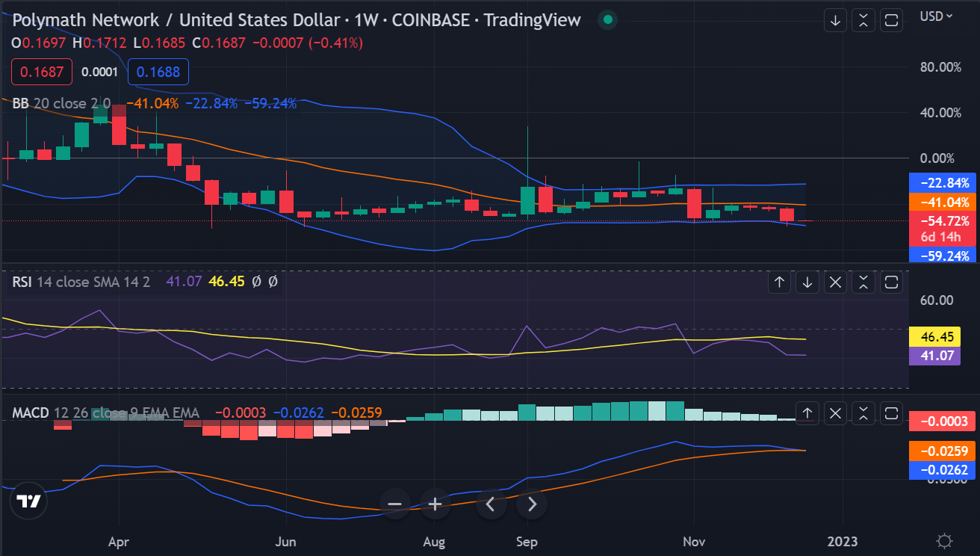This screenshot has height=556, width=980.
Task: Move the MACD pane up
Action: point(807,413)
